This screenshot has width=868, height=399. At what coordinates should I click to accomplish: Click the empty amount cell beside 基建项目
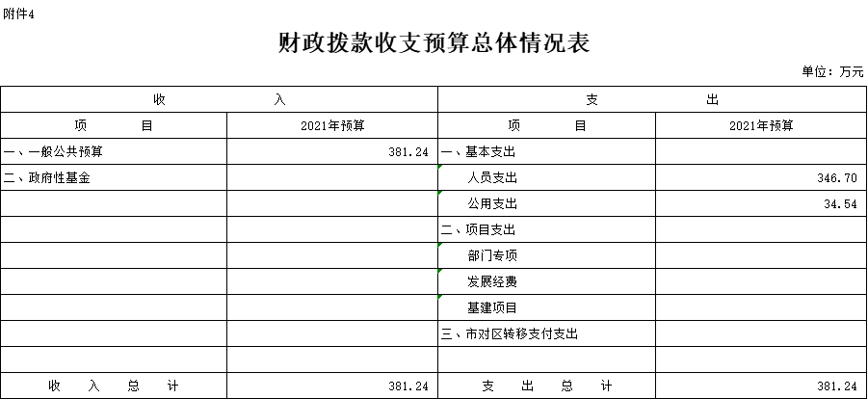(761, 308)
